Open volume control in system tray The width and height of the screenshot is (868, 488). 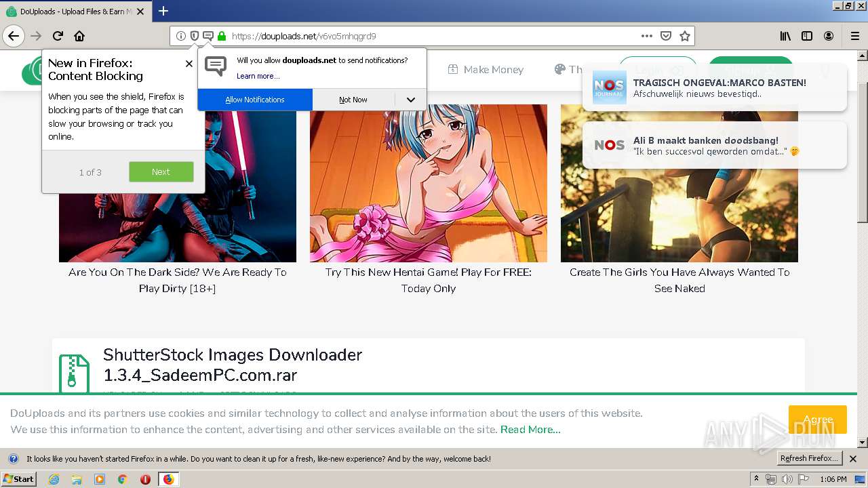click(787, 479)
